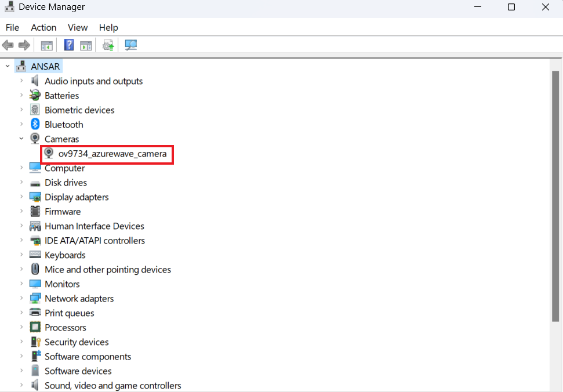563x392 pixels.
Task: Click the Computer category monitor icon
Action: tap(35, 168)
